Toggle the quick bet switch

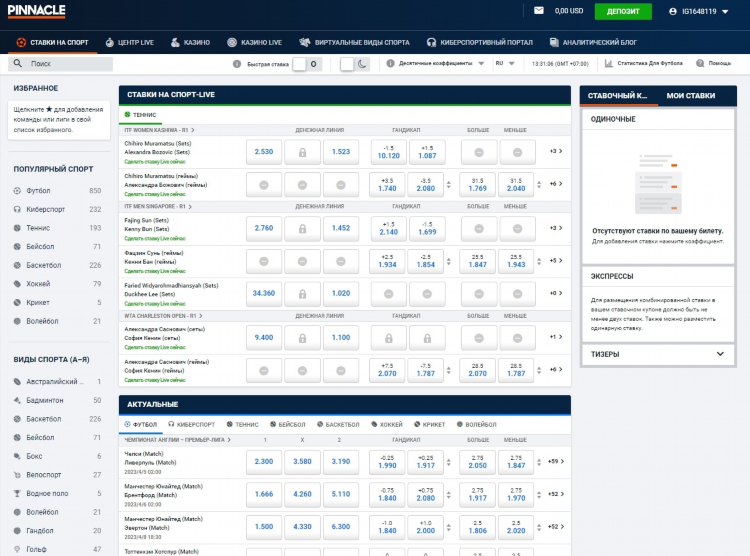[x=307, y=64]
